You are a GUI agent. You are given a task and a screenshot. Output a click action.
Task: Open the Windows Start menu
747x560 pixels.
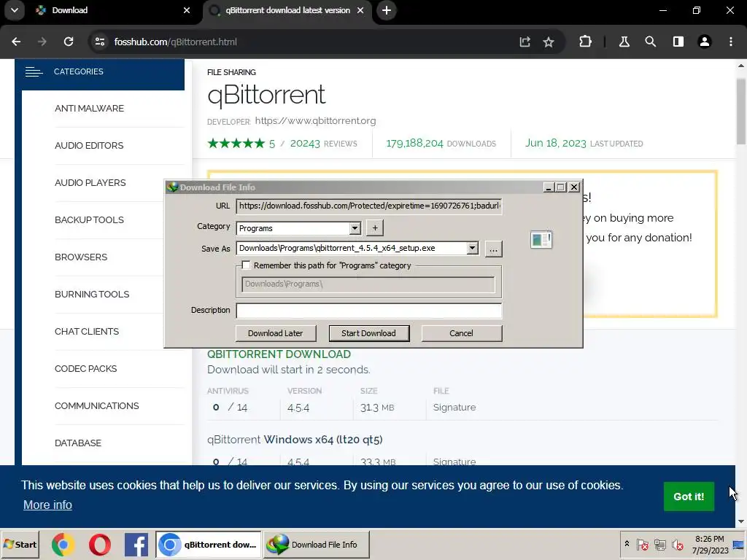click(x=20, y=544)
